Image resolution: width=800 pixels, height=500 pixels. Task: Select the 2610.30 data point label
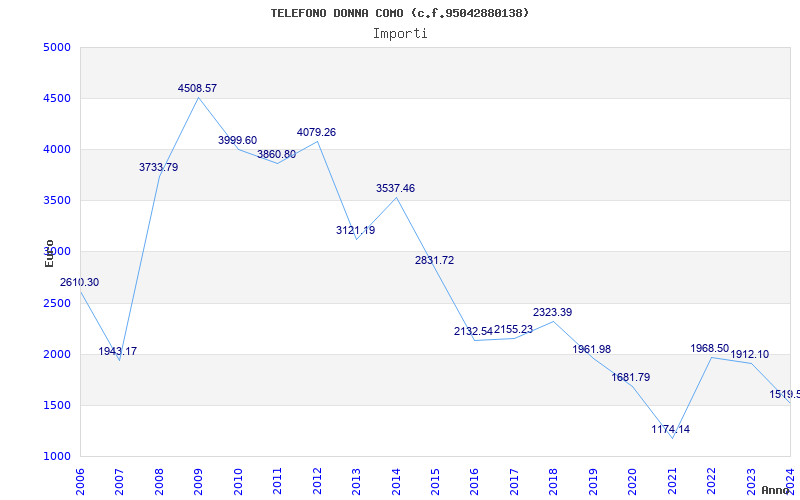pyautogui.click(x=79, y=283)
